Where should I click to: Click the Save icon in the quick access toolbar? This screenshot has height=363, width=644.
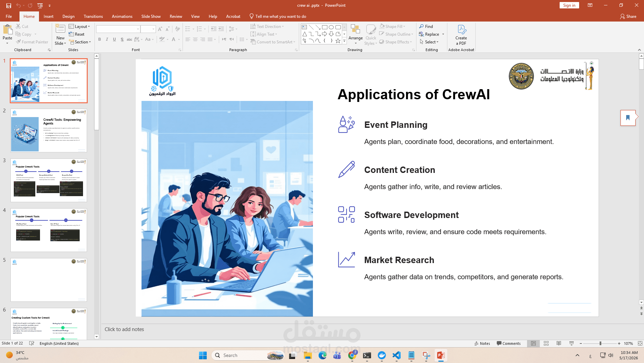click(x=9, y=5)
